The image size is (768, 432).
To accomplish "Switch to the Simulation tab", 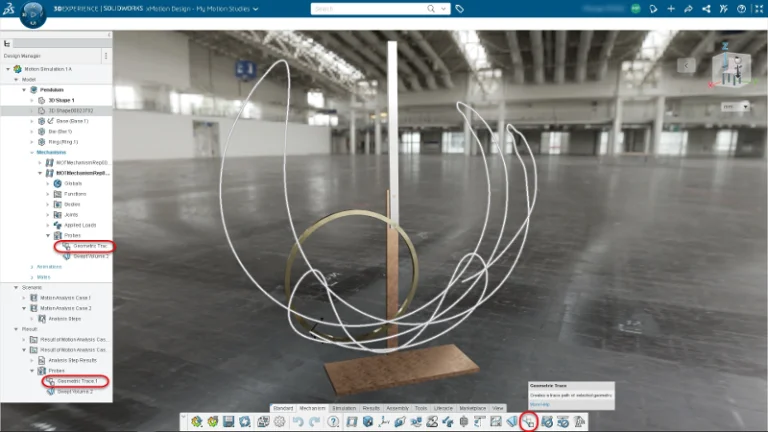I will tap(344, 408).
